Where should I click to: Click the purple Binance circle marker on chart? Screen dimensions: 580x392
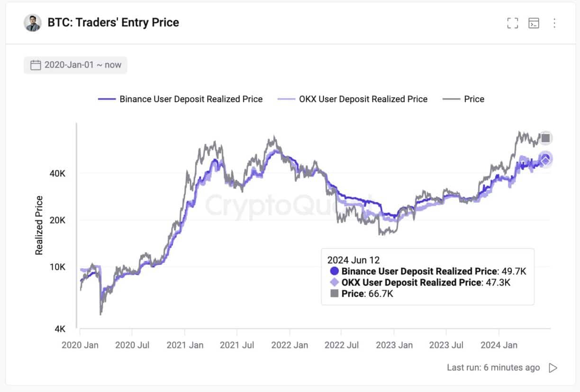(546, 157)
